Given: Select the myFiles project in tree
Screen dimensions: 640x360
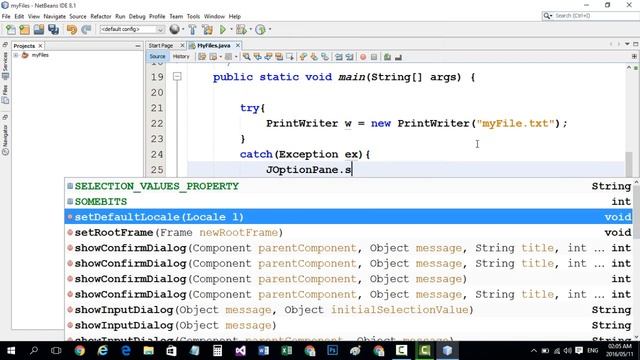Looking at the screenshot, I should point(40,55).
